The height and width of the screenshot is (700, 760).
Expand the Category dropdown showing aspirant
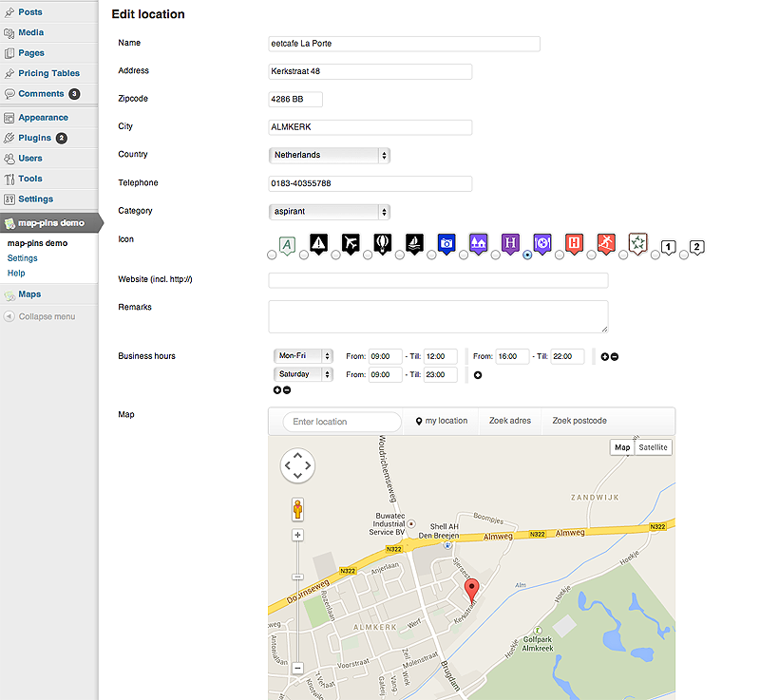pyautogui.click(x=330, y=212)
